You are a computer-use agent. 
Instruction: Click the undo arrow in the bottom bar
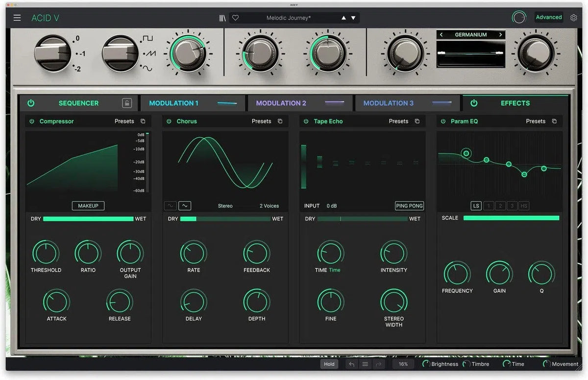pos(351,364)
